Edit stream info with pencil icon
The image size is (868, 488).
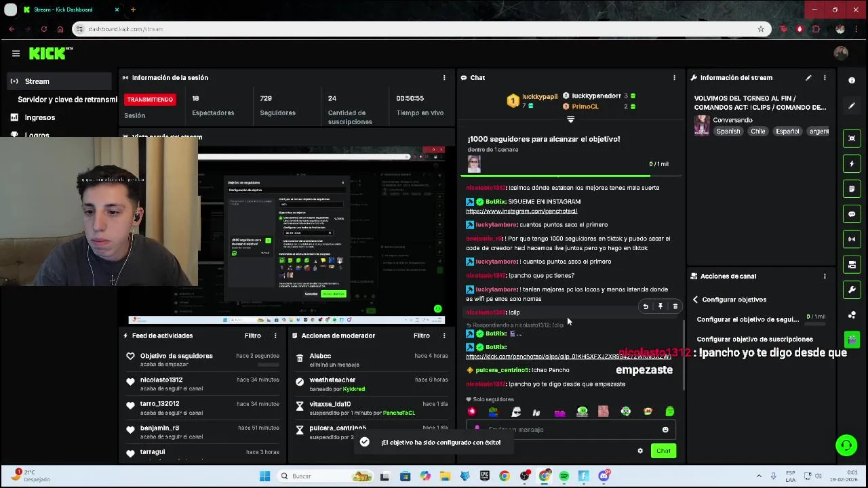click(x=808, y=77)
